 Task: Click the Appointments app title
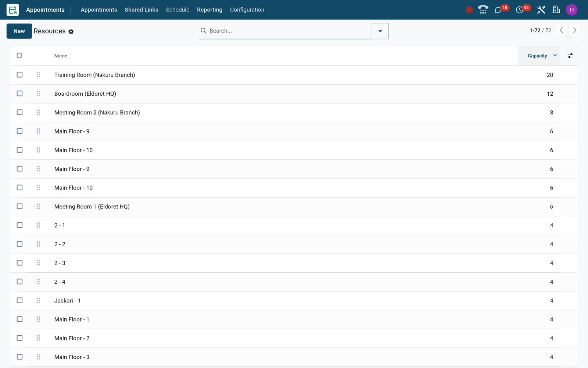pos(45,10)
